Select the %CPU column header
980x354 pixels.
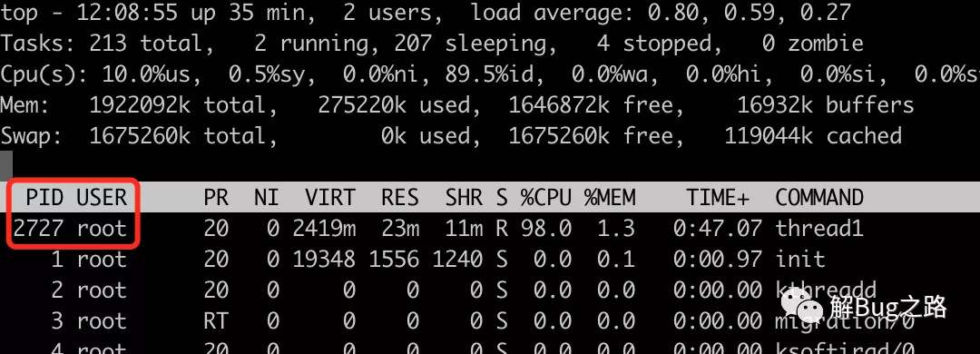click(x=545, y=198)
